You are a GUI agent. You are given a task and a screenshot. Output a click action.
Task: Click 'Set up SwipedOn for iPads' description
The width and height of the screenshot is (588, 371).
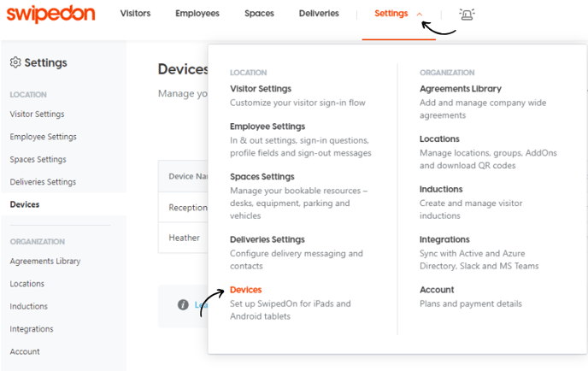point(291,309)
